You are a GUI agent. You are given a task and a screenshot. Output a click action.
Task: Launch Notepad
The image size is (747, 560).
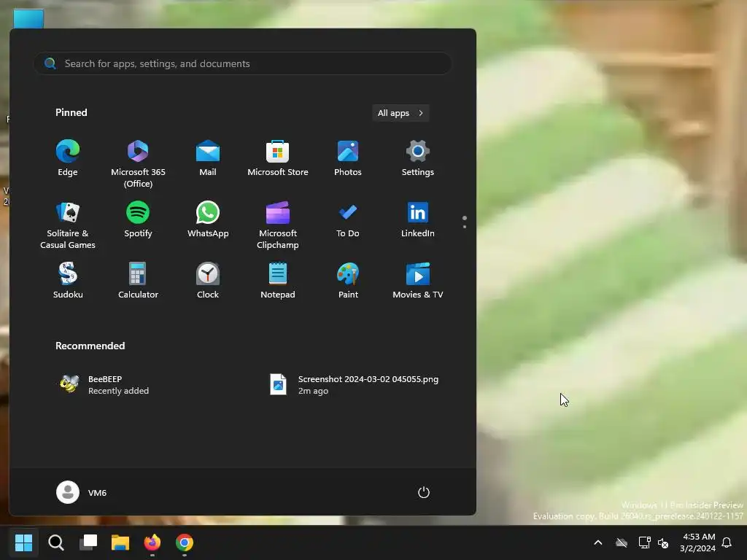pyautogui.click(x=278, y=281)
